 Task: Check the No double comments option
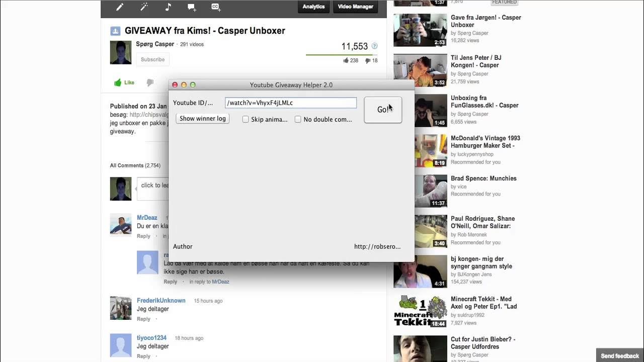pyautogui.click(x=298, y=119)
